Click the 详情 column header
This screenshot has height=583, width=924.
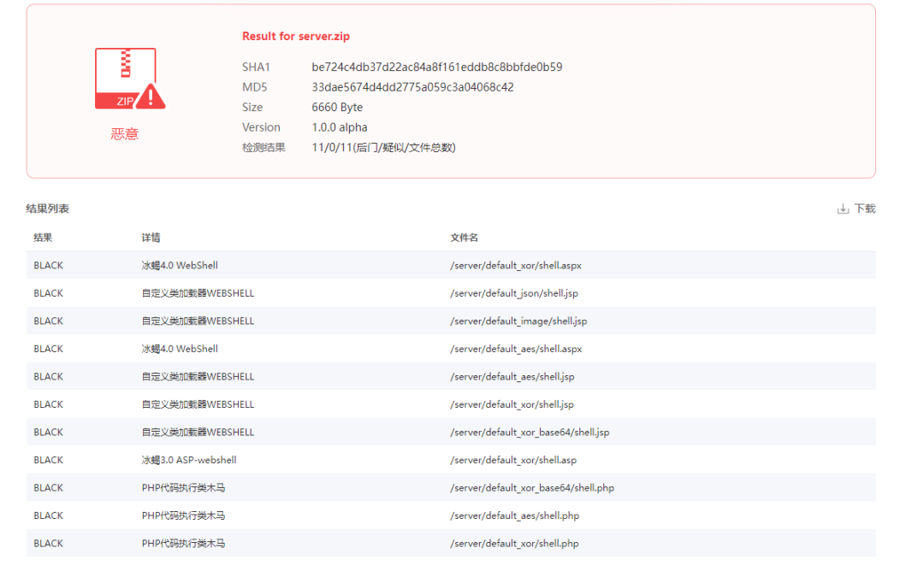point(151,238)
